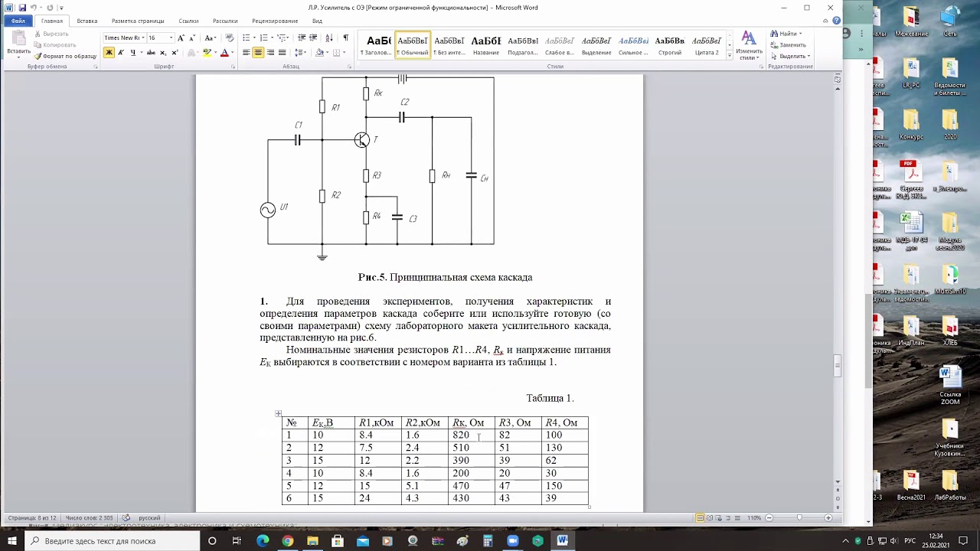Click Заменить (Replace) button
Screen dimensions: 980x551
pyautogui.click(x=788, y=45)
